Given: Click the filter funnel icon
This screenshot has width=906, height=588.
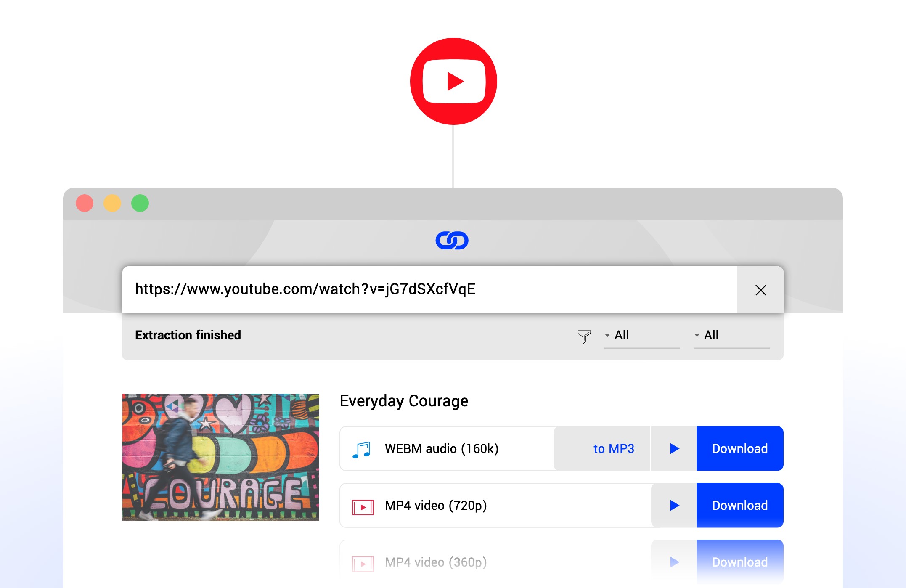Looking at the screenshot, I should coord(584,334).
